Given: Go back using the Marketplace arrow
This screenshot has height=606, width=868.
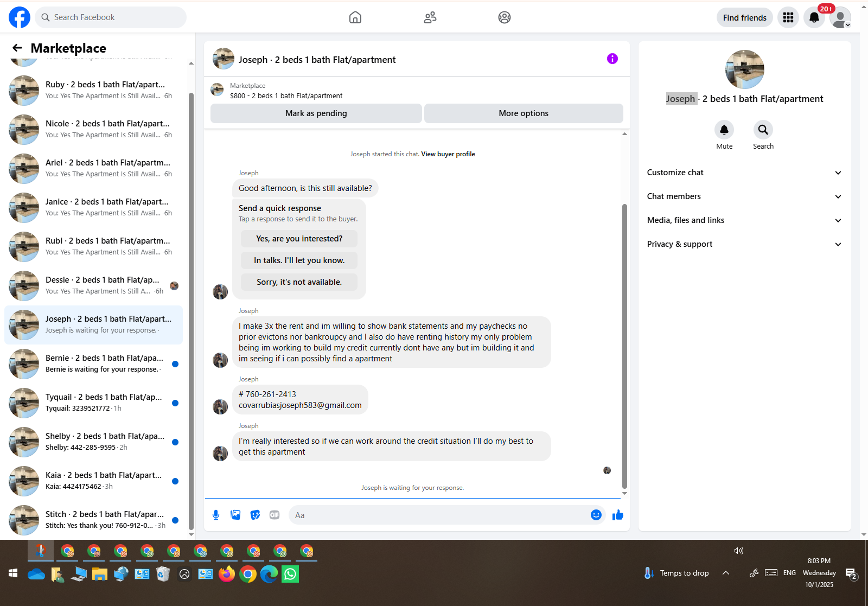Looking at the screenshot, I should point(17,48).
